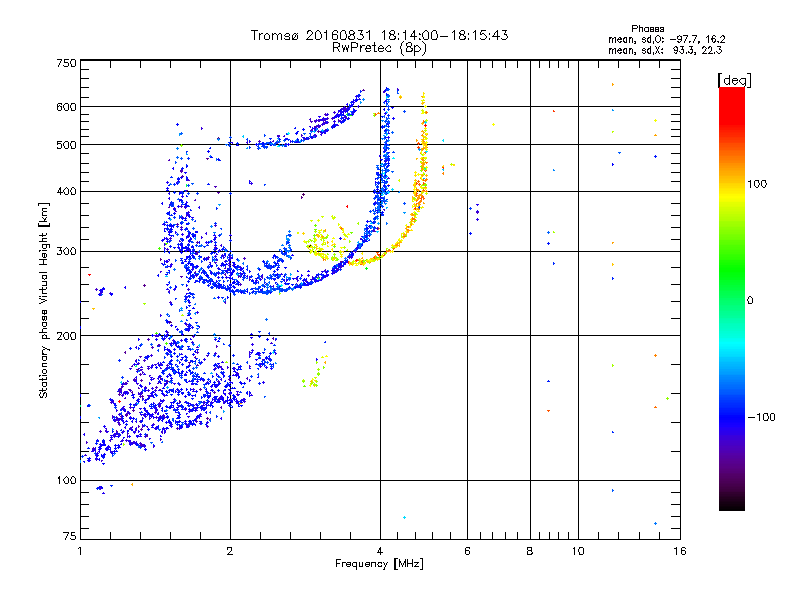Click the subtitle 'RwPretec (8p)'
Image resolution: width=800 pixels, height=600 pixels.
[x=379, y=48]
